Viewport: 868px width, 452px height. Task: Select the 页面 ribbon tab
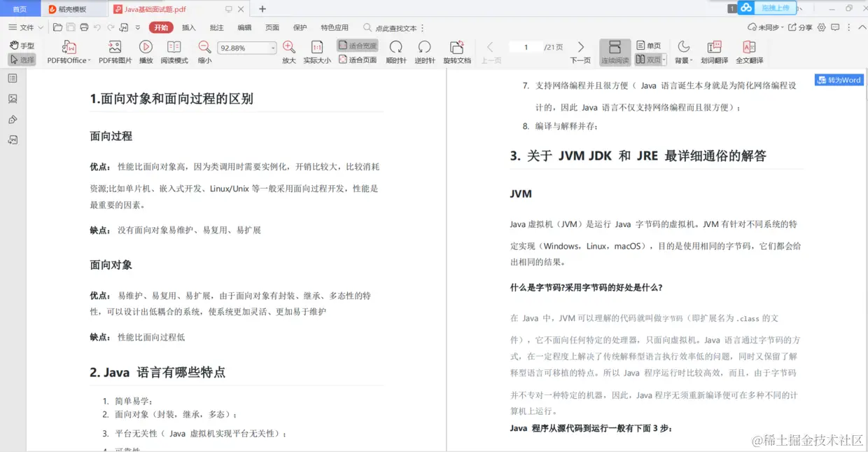tap(272, 27)
